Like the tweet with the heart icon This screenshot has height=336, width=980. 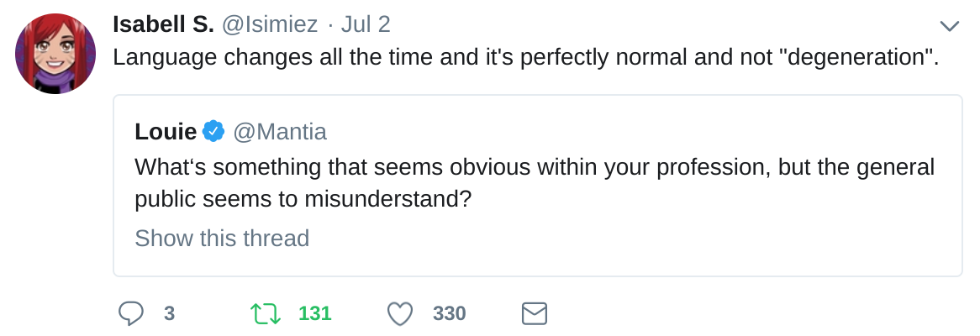coord(400,314)
